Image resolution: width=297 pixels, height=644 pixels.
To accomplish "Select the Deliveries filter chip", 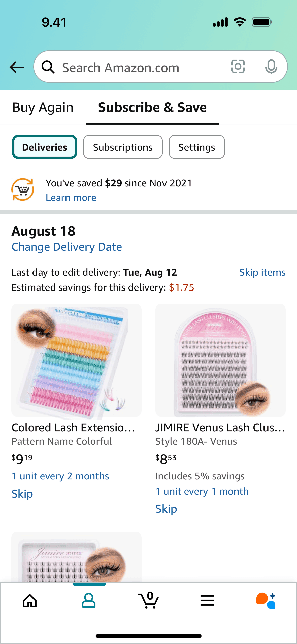I will pos(44,147).
